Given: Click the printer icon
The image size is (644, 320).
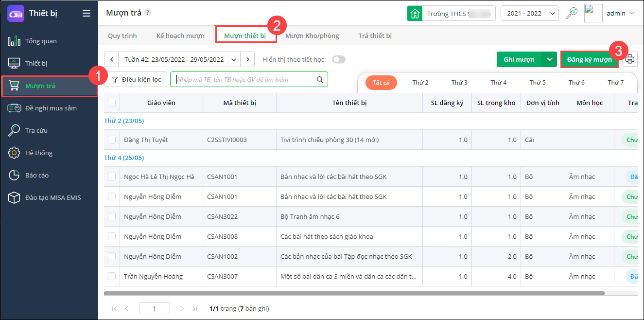Looking at the screenshot, I should point(630,60).
